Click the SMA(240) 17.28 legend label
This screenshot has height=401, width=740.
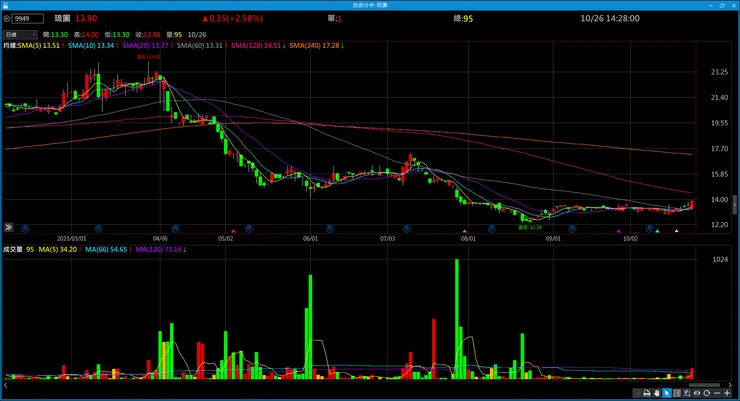coord(314,46)
